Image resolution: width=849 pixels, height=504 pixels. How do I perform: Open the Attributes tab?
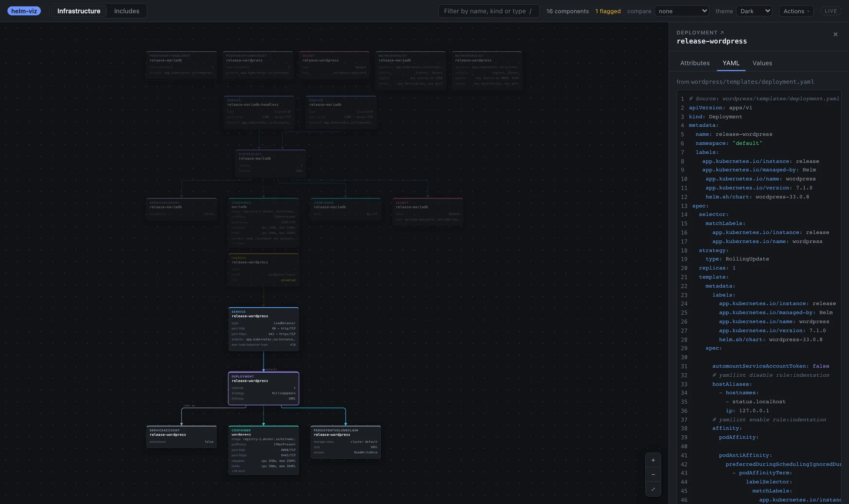(x=695, y=63)
